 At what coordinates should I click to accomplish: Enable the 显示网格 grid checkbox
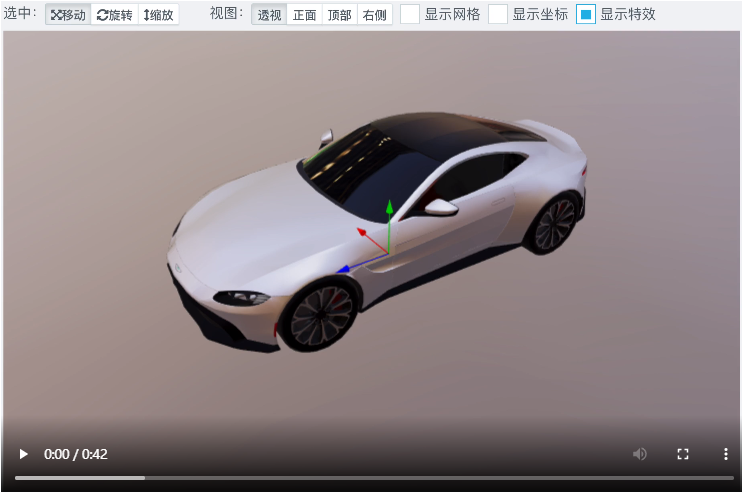tap(410, 14)
